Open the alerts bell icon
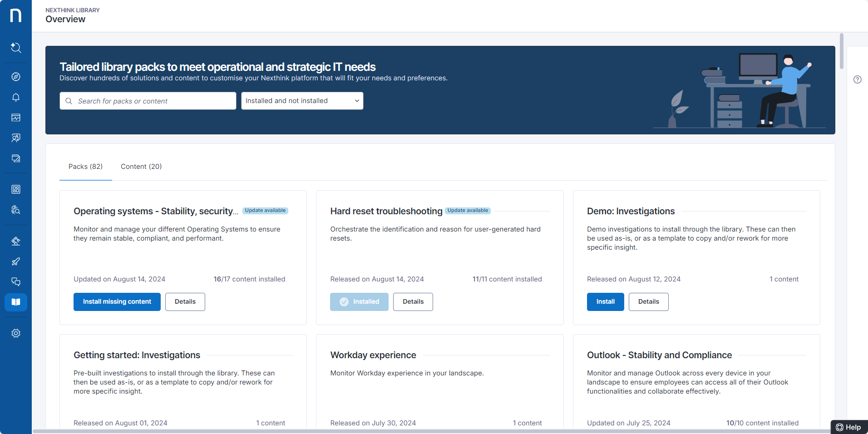The image size is (868, 434). pos(16,97)
